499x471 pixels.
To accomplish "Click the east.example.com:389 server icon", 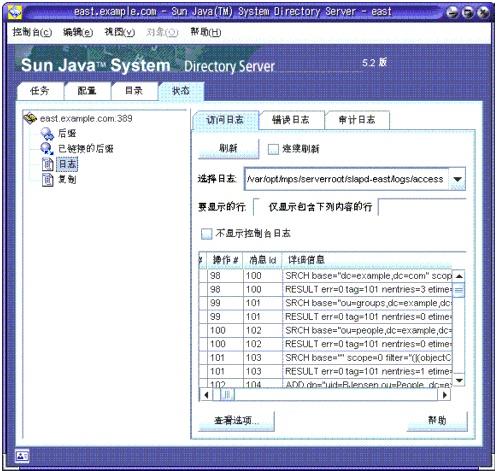I will [x=30, y=118].
